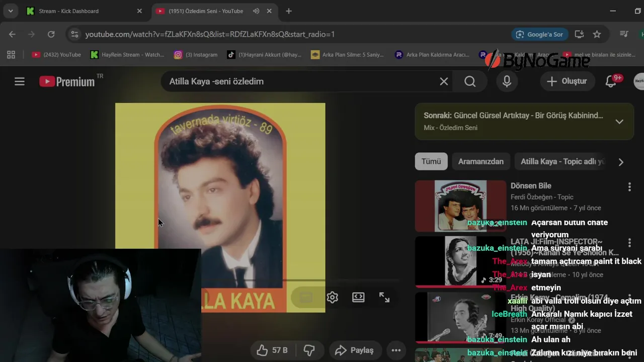Start voice search with the microphone
Viewport: 644px width, 362px height.
(x=507, y=81)
